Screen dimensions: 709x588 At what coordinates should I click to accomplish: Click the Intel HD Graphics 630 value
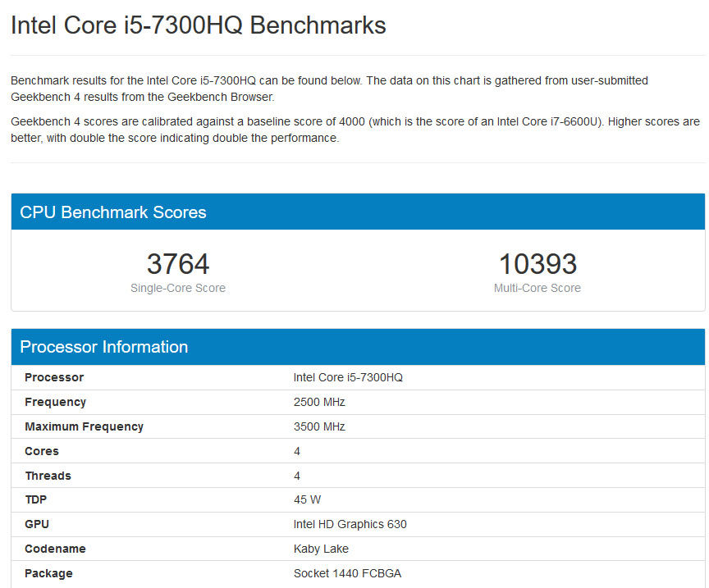[x=350, y=524]
